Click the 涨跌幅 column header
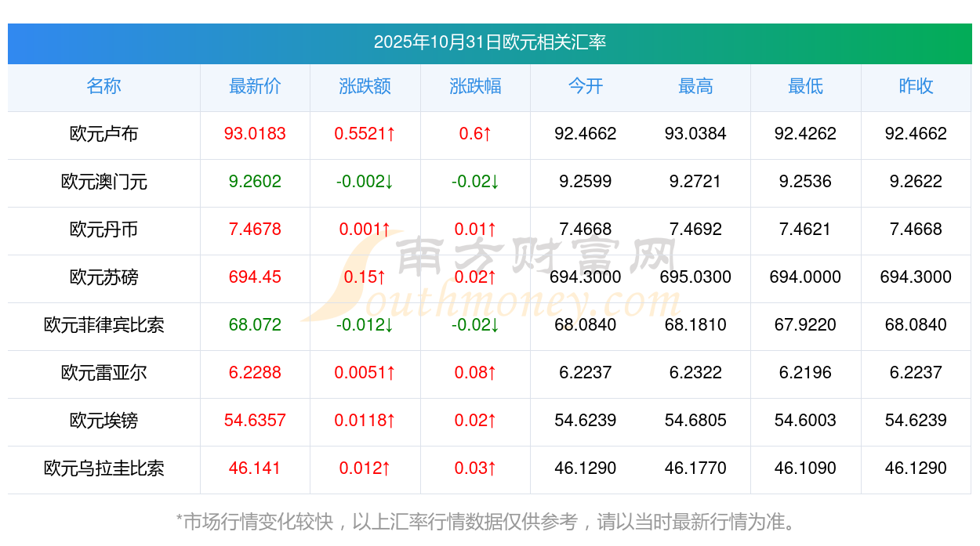The width and height of the screenshot is (980, 546). coord(475,86)
